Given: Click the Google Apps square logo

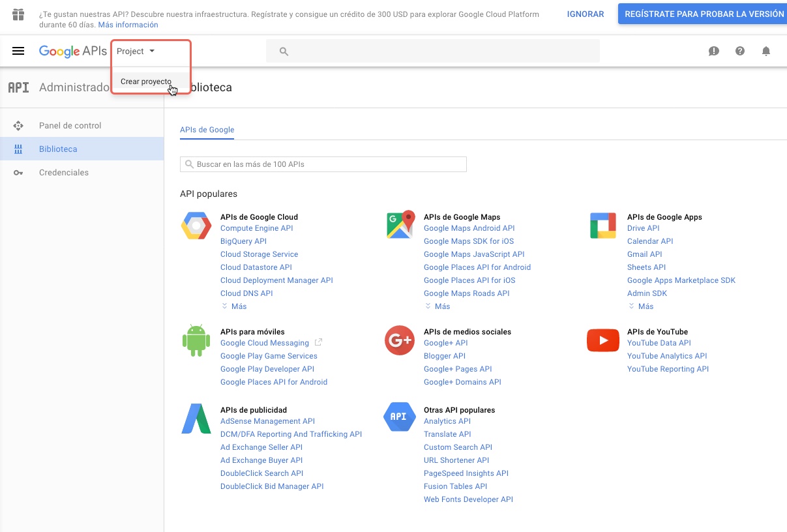Looking at the screenshot, I should [603, 226].
